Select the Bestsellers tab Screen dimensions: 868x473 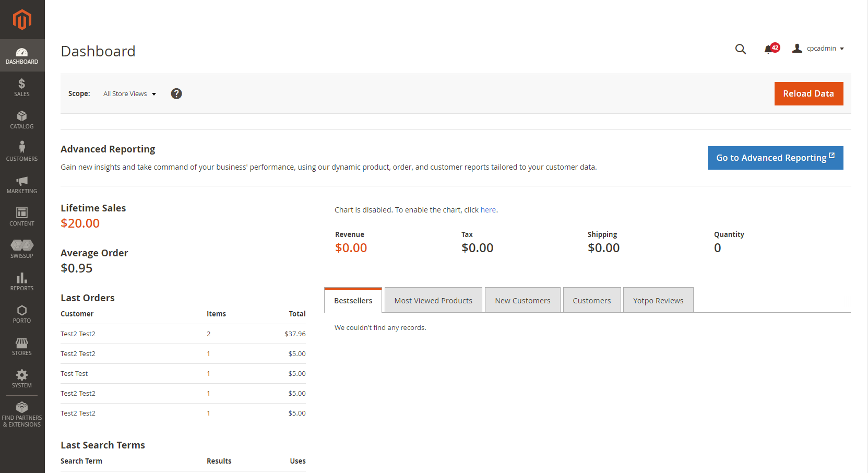click(353, 300)
